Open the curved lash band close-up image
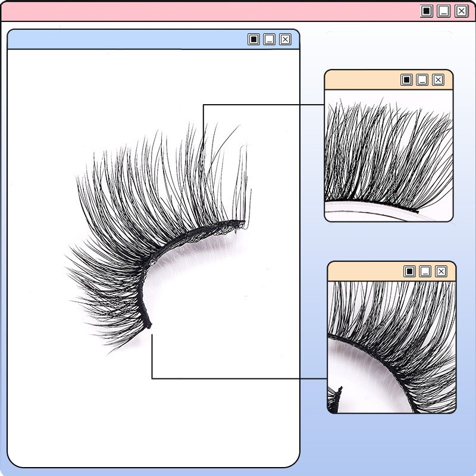476x476 pixels. pyautogui.click(x=392, y=347)
